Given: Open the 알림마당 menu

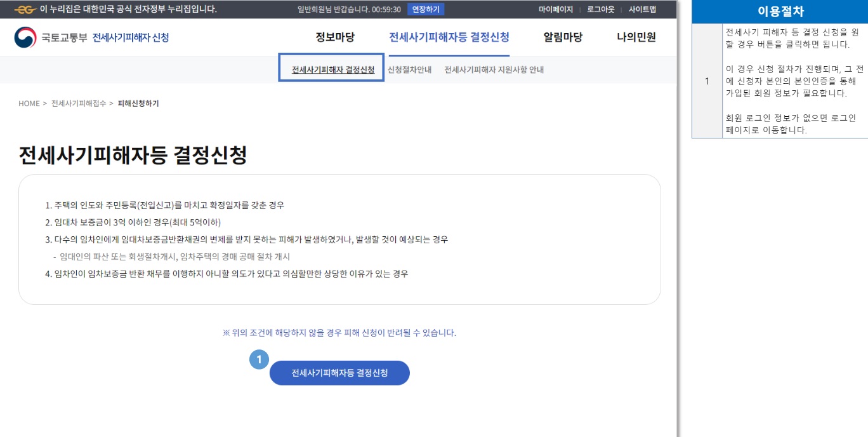Looking at the screenshot, I should (x=563, y=37).
